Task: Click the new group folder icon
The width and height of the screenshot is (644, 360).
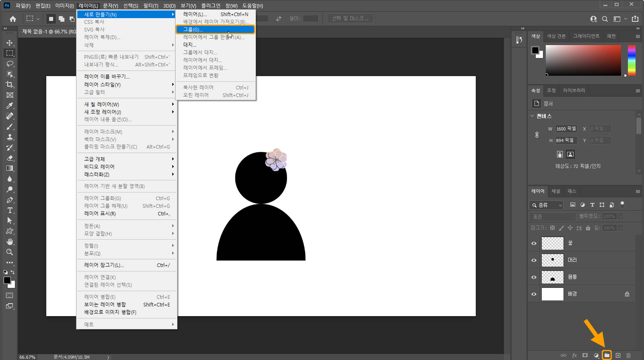Action: point(607,355)
